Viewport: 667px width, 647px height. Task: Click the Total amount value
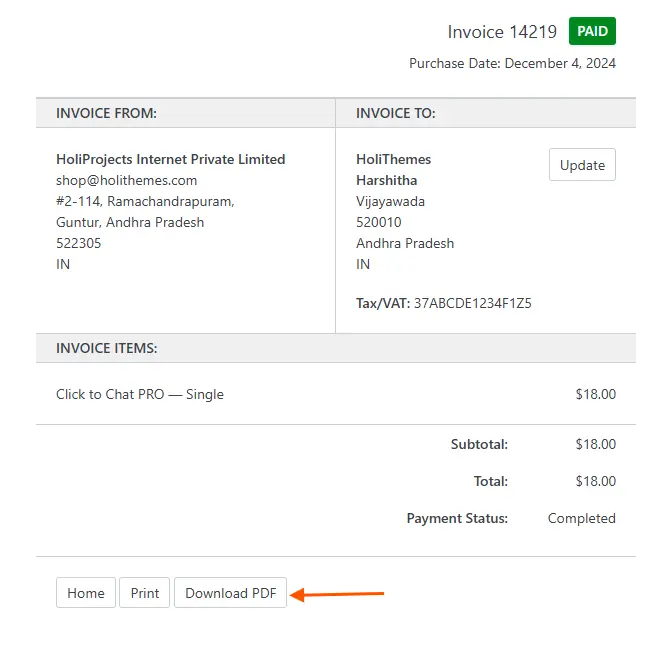(x=595, y=481)
